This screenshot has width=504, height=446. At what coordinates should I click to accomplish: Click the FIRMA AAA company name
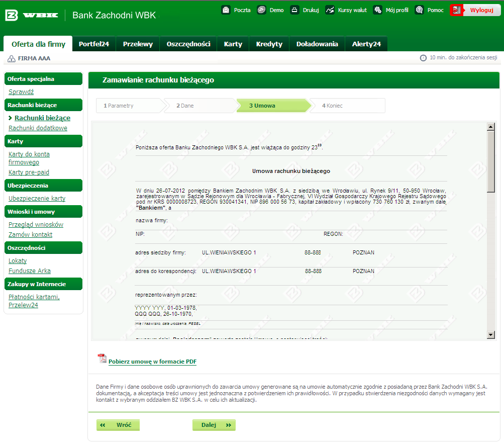(34, 58)
